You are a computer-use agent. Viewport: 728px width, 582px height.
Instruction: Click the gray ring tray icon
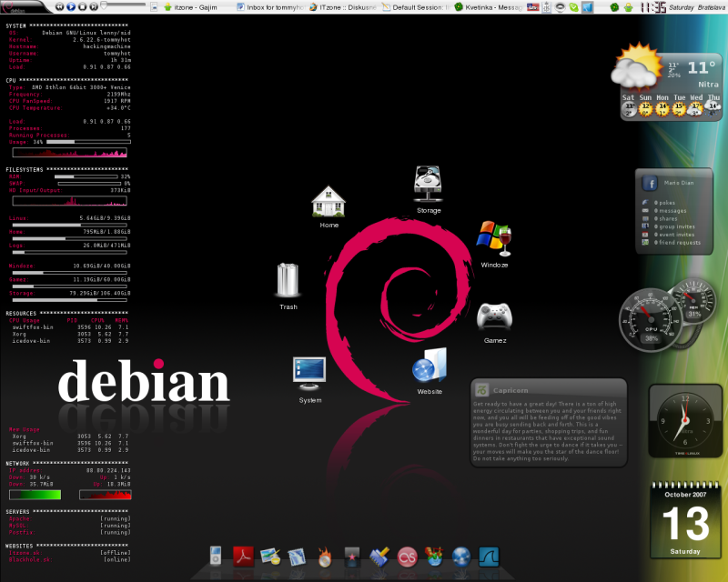(561, 7)
